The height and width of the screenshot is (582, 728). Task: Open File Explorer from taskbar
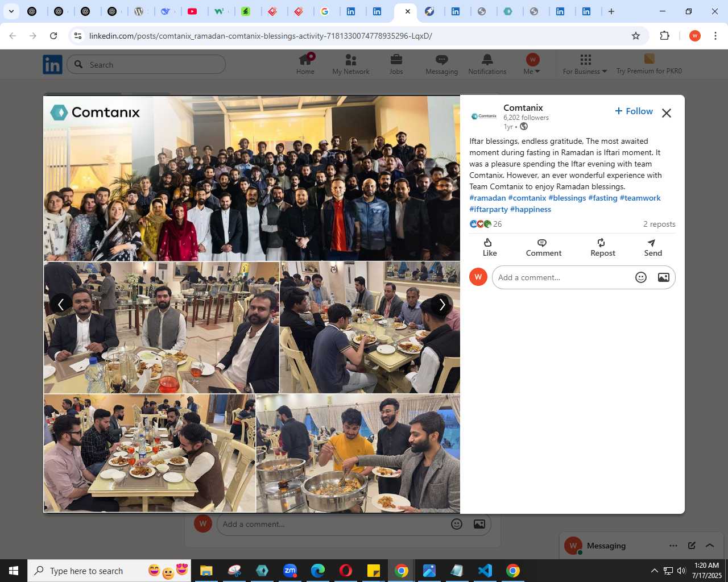click(x=206, y=571)
